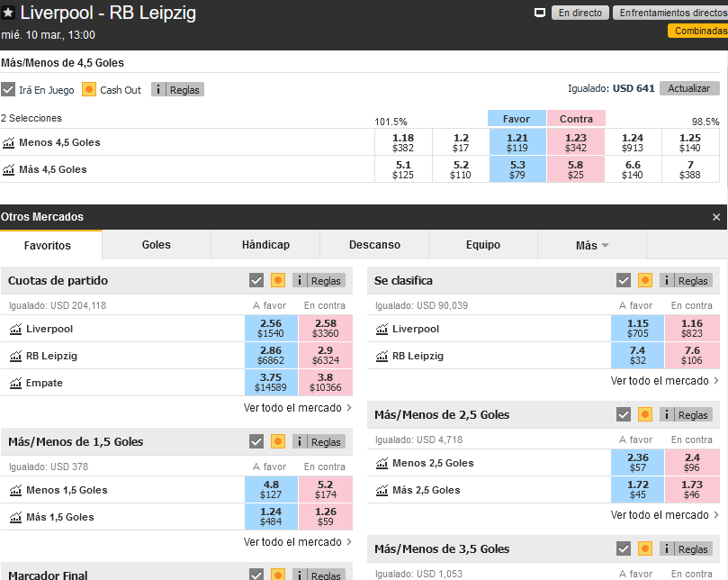The height and width of the screenshot is (580, 728).
Task: Toggle in-play checkbox in Cuotas de partido header
Action: pos(256,280)
